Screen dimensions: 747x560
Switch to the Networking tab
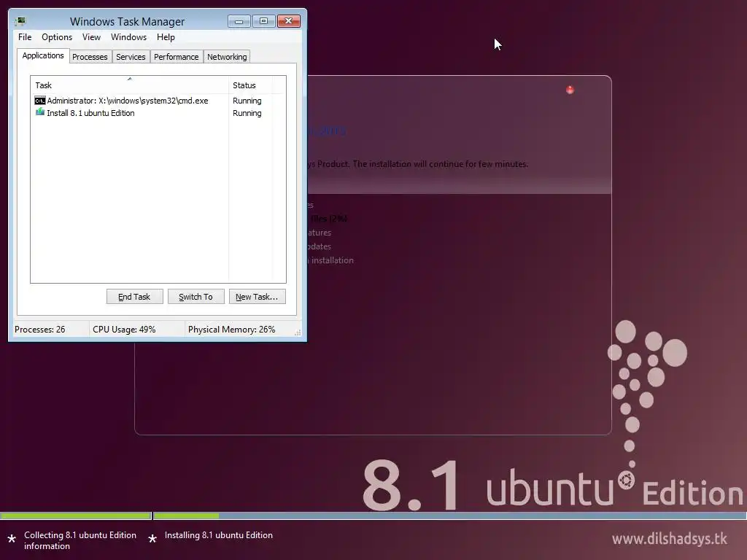tap(227, 57)
